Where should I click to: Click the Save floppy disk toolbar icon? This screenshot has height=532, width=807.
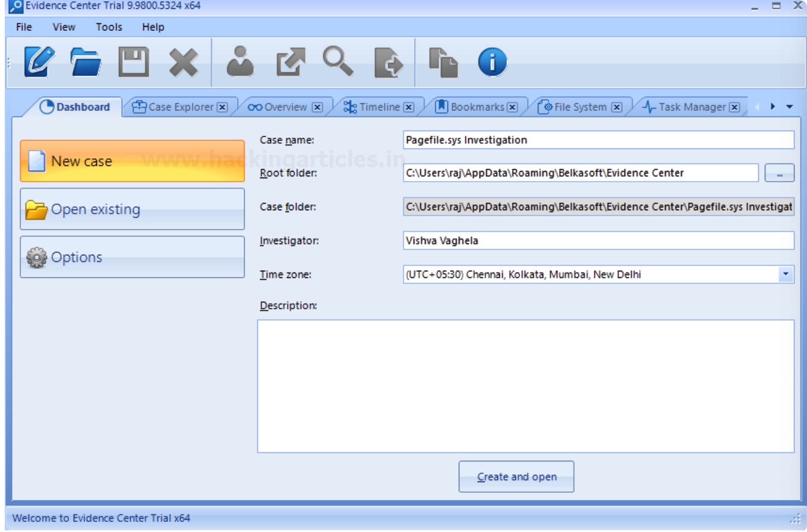tap(133, 62)
